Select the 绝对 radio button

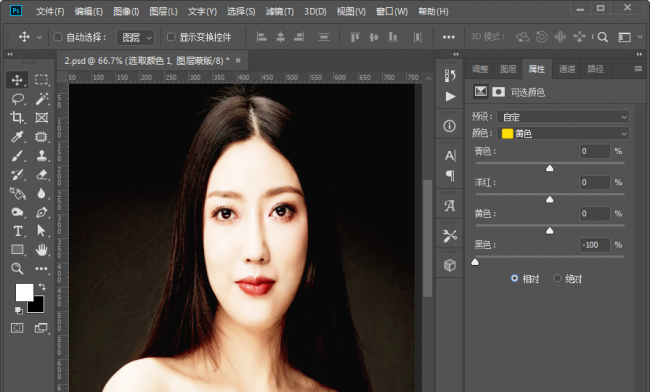tap(557, 278)
